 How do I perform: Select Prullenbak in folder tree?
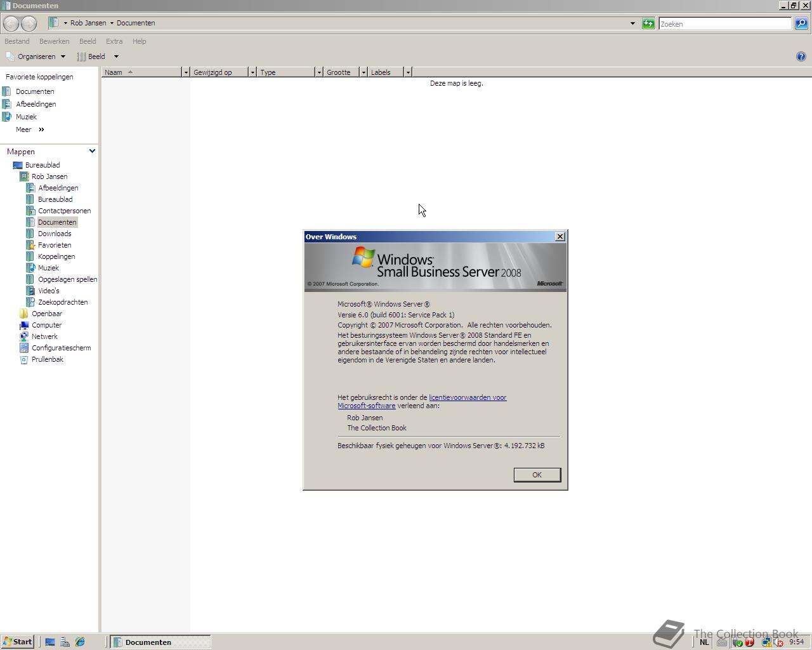click(47, 359)
